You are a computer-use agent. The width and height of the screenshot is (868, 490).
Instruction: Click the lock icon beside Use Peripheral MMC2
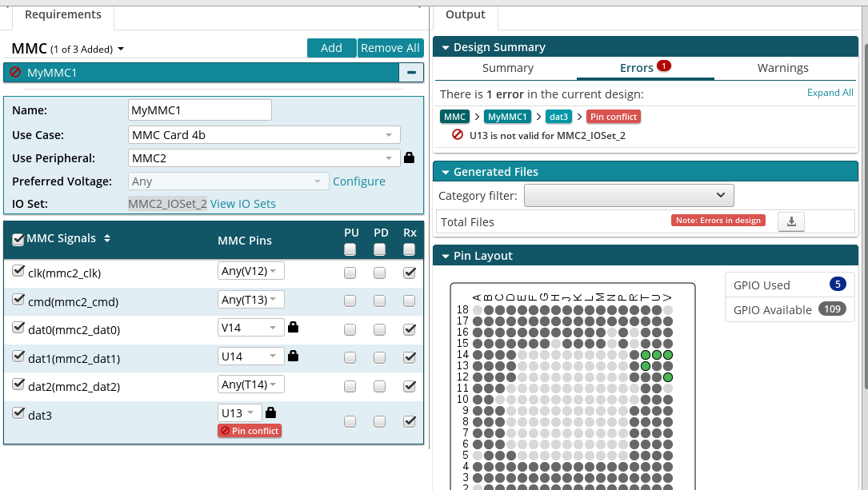coord(409,157)
